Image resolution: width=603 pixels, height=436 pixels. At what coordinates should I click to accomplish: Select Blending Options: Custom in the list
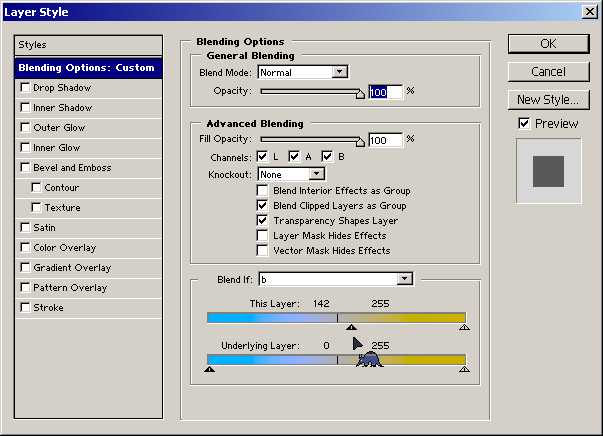pyautogui.click(x=86, y=68)
